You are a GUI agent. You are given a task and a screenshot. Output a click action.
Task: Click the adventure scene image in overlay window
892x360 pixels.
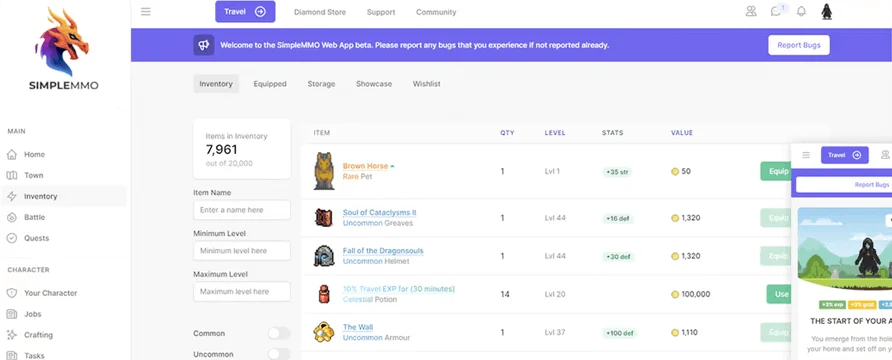pyautogui.click(x=845, y=249)
